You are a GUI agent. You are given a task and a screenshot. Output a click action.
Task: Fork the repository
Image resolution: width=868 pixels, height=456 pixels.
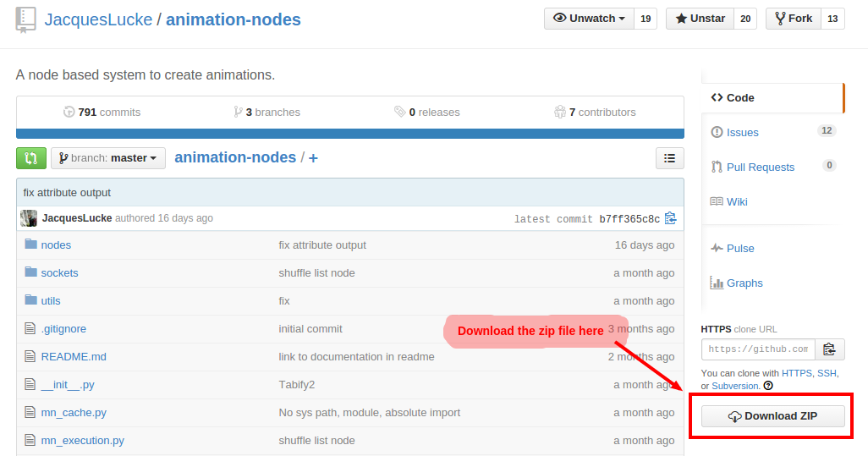(x=794, y=19)
